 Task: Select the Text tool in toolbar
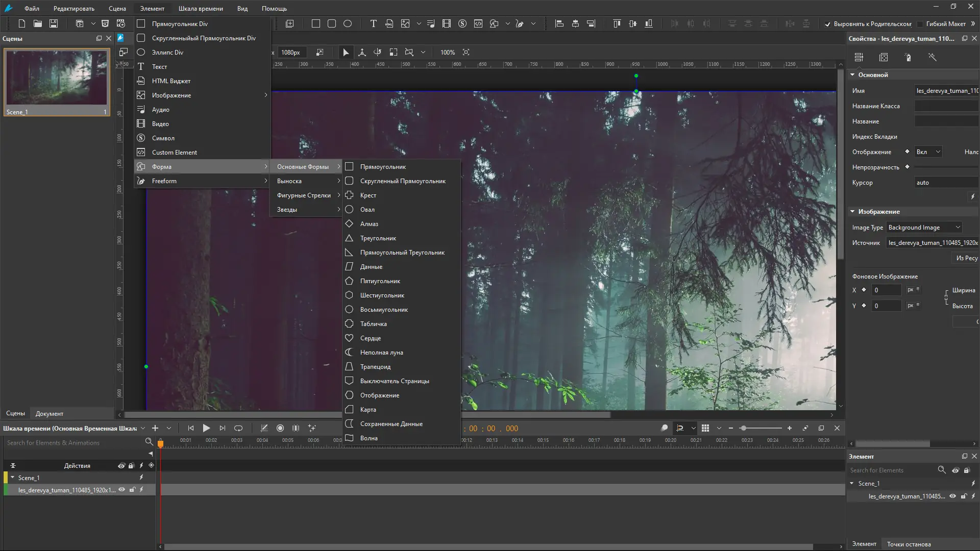click(373, 23)
